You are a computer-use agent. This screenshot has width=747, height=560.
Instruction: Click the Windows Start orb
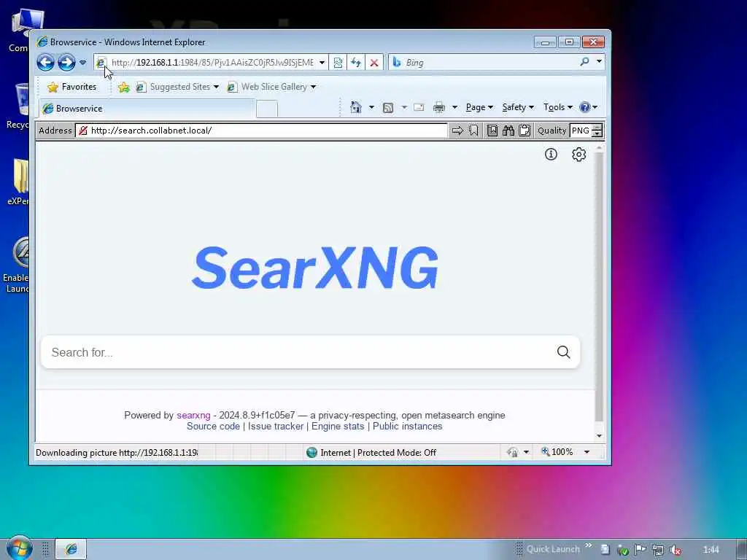[x=19, y=548]
